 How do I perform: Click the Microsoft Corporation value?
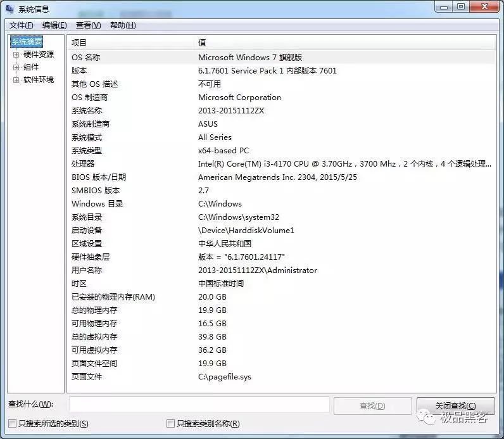click(x=239, y=97)
